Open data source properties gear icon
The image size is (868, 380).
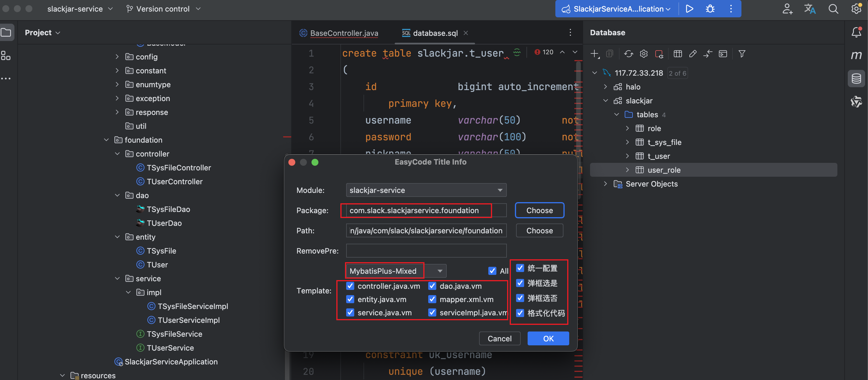[x=643, y=54]
